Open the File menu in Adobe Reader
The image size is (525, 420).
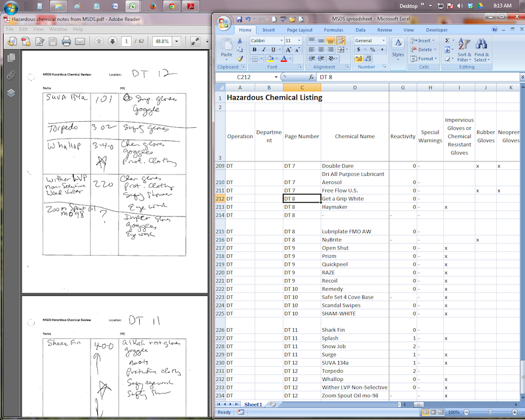coord(10,29)
